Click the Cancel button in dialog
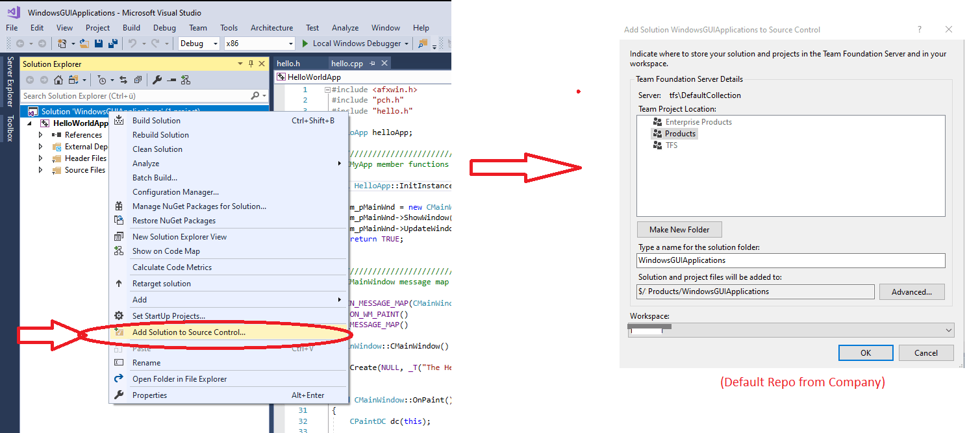This screenshot has height=433, width=980. point(926,353)
